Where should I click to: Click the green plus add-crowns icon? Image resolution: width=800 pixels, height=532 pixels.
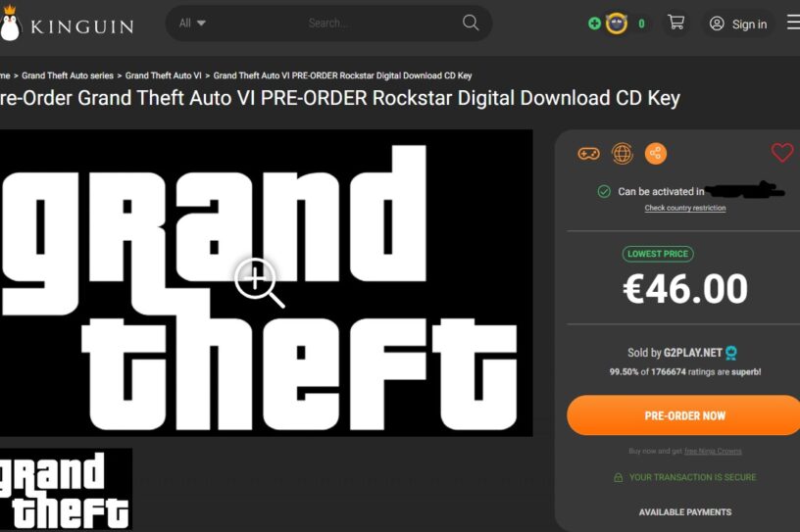(594, 24)
